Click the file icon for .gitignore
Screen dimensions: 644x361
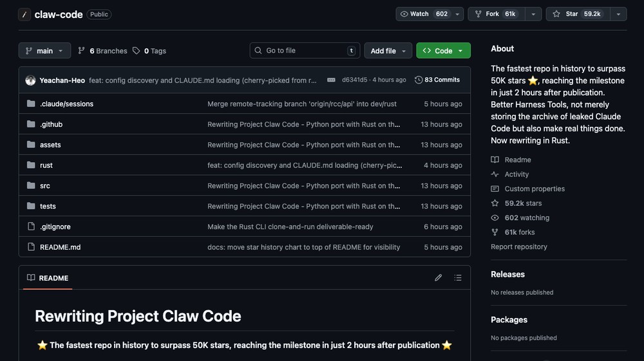coord(31,227)
